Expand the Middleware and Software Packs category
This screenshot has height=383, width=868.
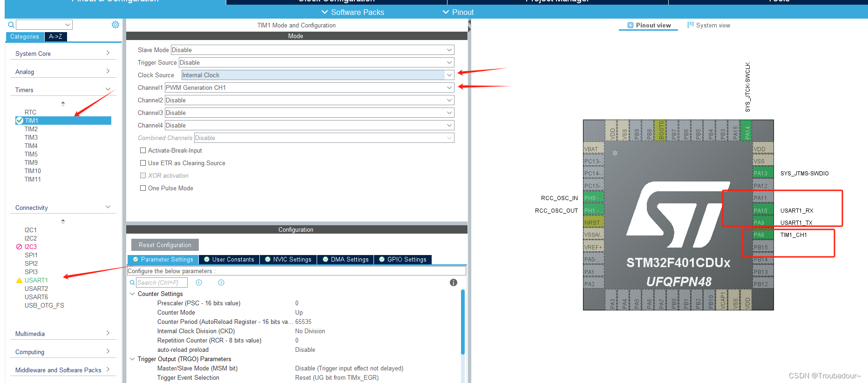(63, 370)
